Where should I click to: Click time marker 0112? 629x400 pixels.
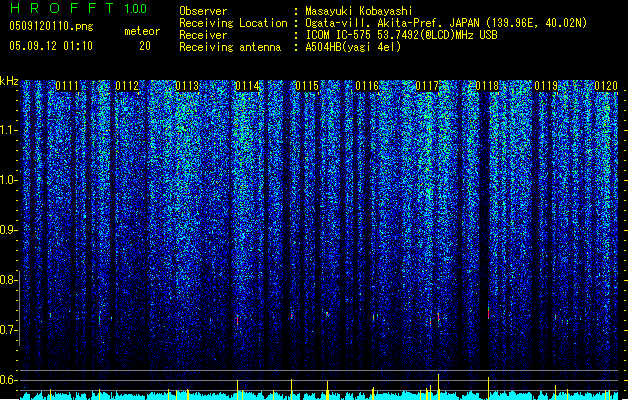(x=127, y=86)
